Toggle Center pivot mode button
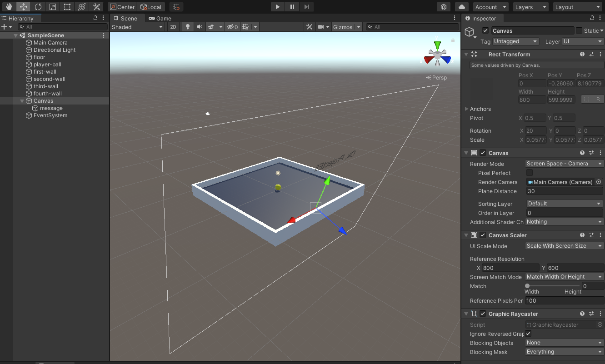The width and height of the screenshot is (605, 364). coord(123,7)
